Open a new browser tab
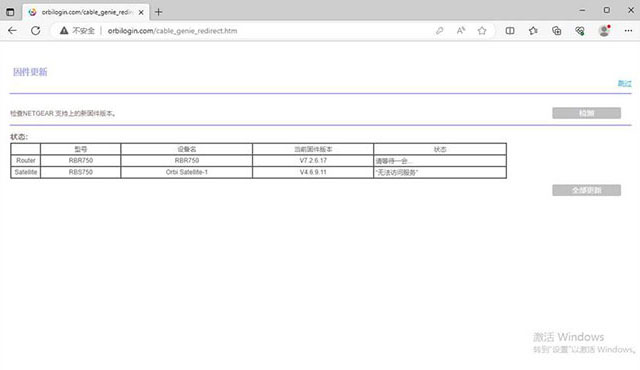The image size is (640, 370). click(158, 12)
